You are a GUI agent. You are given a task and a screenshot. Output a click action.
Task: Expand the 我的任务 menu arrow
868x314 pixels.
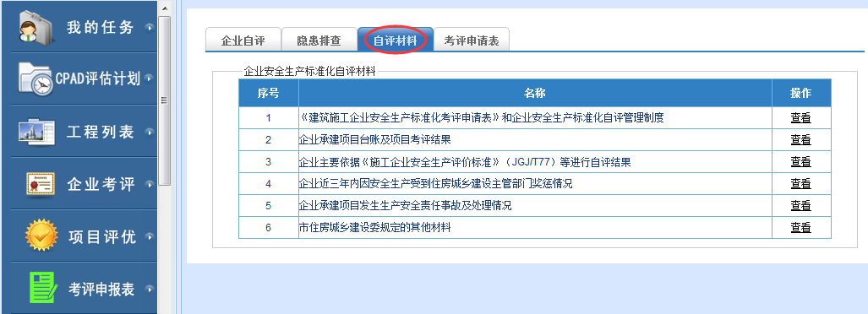click(x=149, y=27)
